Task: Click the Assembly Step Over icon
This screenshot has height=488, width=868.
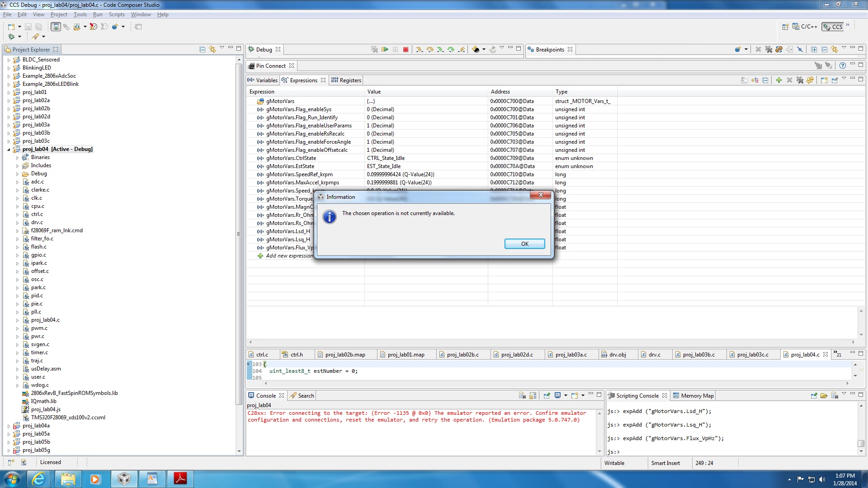Action: (x=451, y=50)
